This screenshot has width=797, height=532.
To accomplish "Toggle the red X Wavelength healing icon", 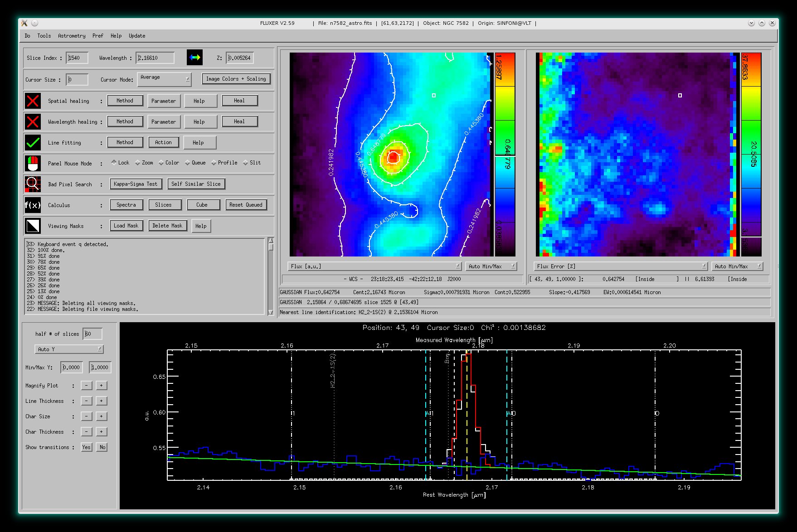I will click(x=33, y=121).
